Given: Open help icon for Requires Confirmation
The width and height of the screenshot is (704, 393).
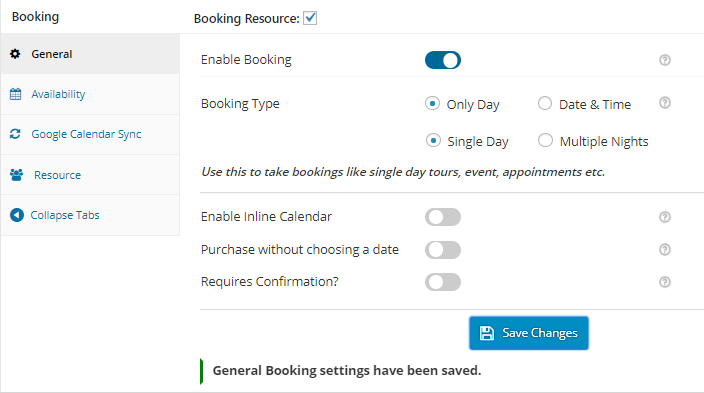Looking at the screenshot, I should point(665,282).
